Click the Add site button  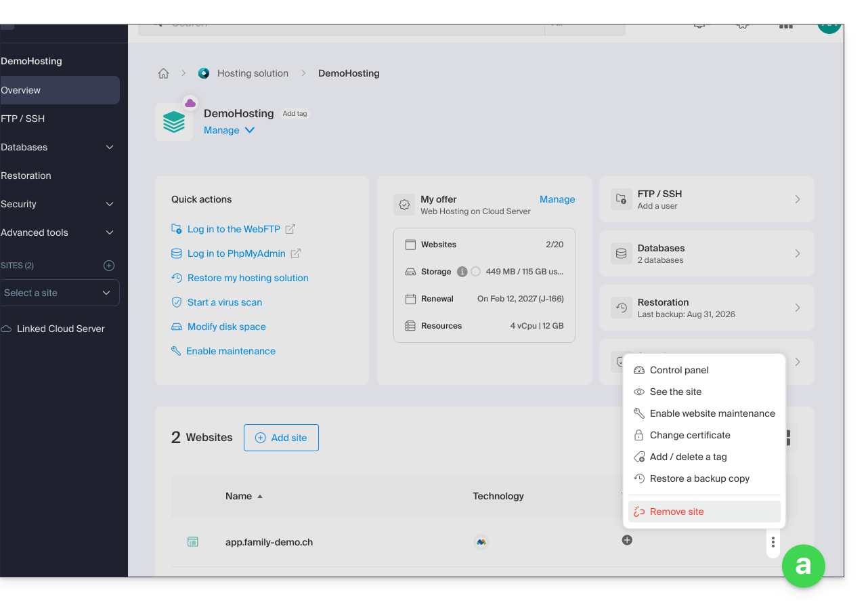point(281,438)
